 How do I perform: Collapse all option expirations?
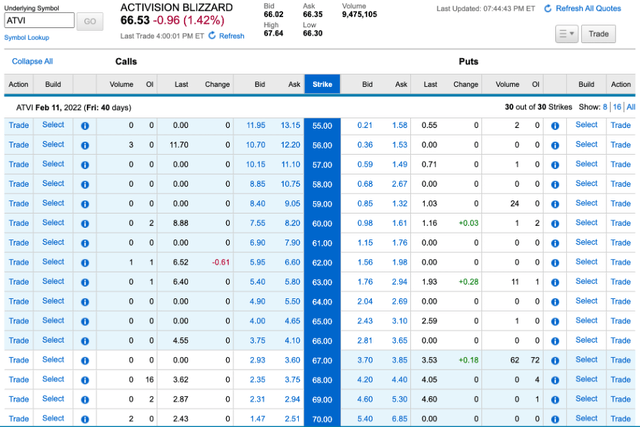[x=32, y=61]
